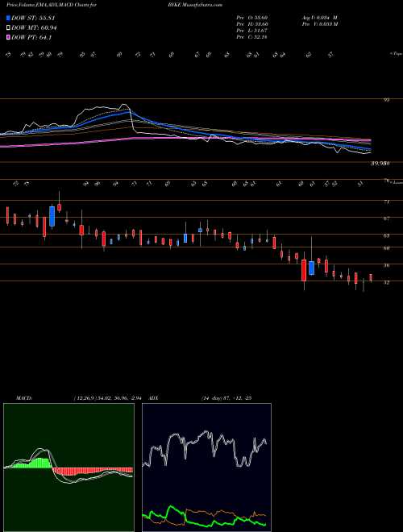Click the 63 candlestick axis label
Viewport: 403px width, 532px height.
[x=386, y=235]
